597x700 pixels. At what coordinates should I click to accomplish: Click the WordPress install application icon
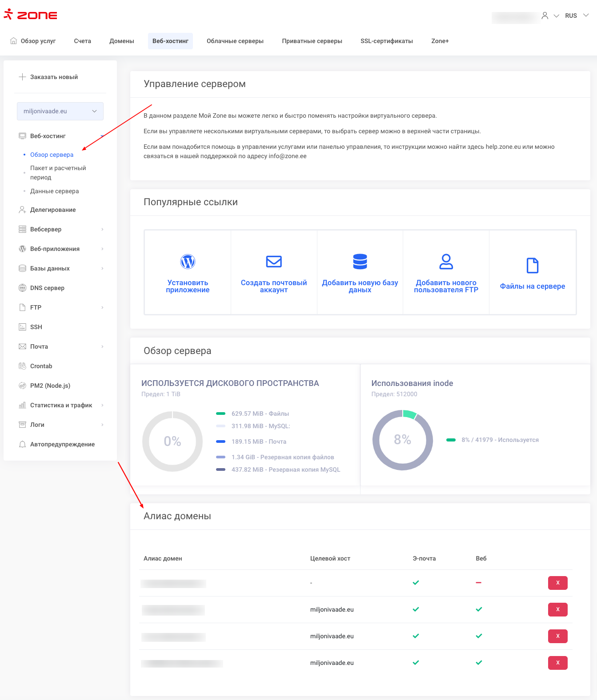(x=188, y=262)
